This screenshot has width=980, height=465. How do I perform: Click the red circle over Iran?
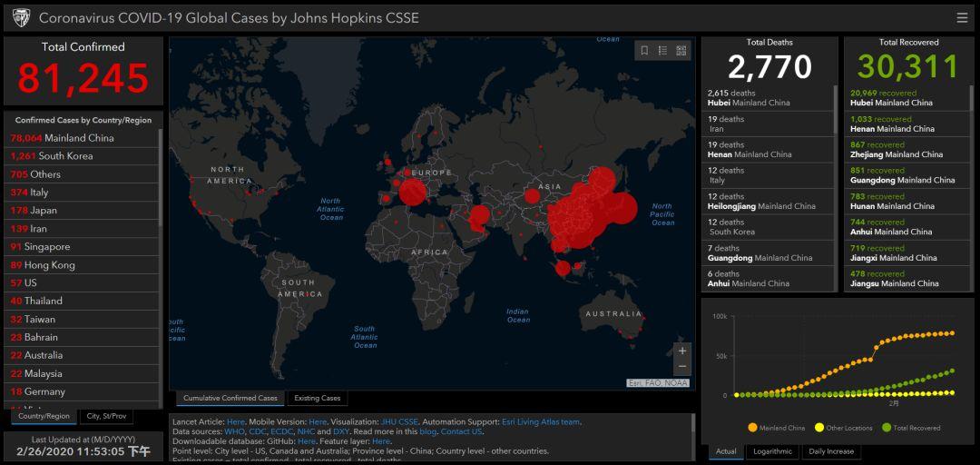[x=479, y=216]
